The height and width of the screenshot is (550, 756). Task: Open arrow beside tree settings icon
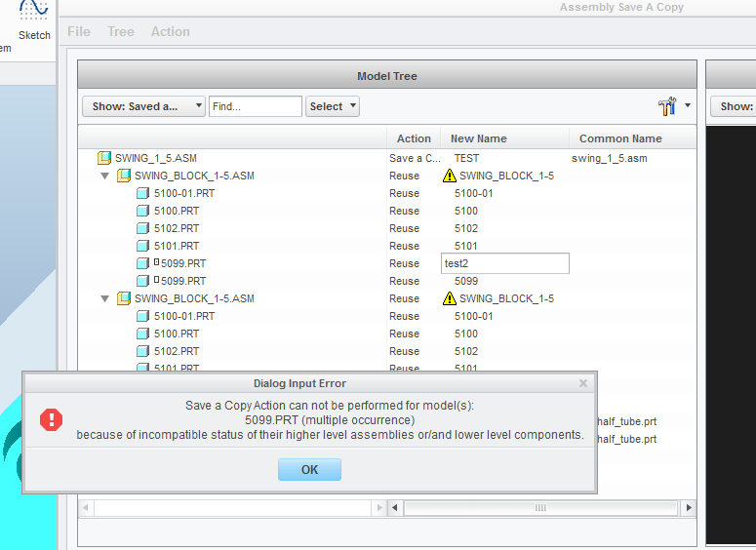[688, 105]
